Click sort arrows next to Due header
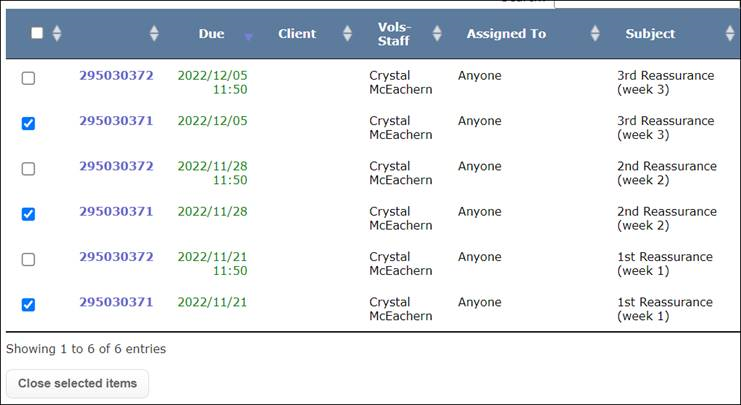Screen dimensions: 741x405 249,34
